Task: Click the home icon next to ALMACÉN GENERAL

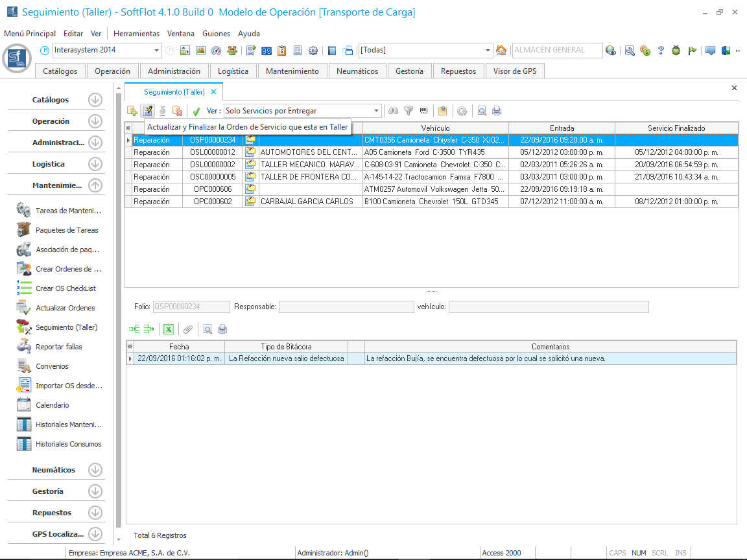Action: 501,51
